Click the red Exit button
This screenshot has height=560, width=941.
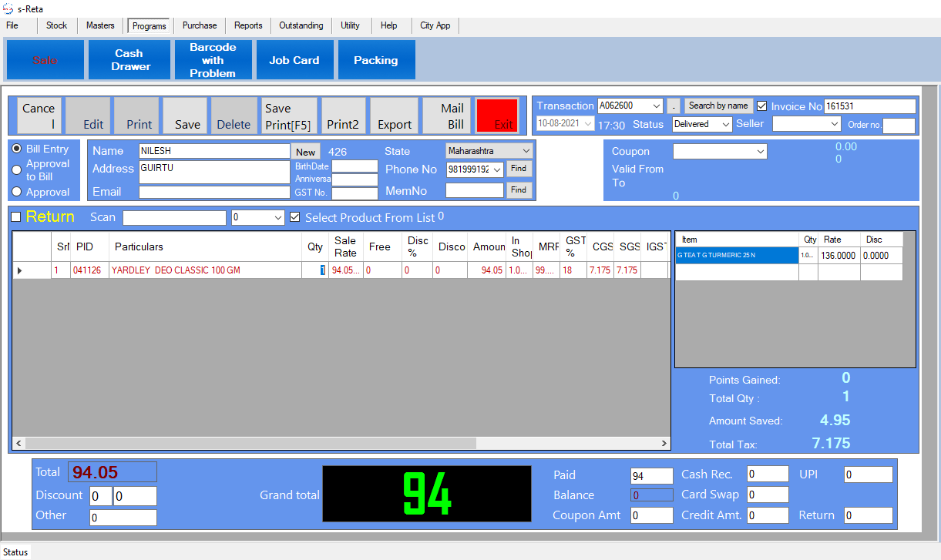tap(497, 115)
